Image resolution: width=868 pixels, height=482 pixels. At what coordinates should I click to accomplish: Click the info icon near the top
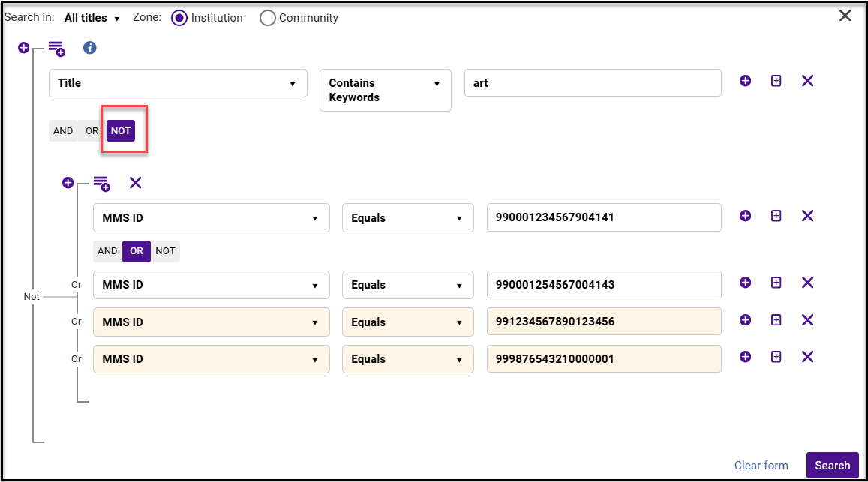pos(90,48)
